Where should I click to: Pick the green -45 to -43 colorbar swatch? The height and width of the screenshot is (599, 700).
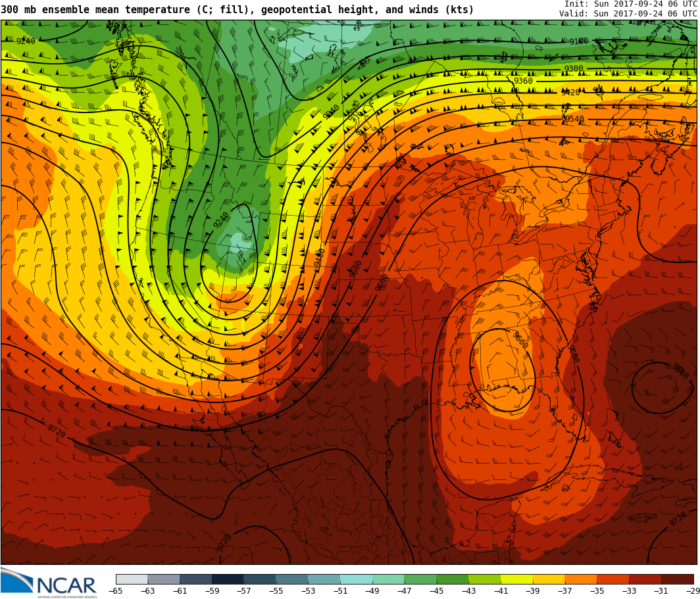(453, 579)
